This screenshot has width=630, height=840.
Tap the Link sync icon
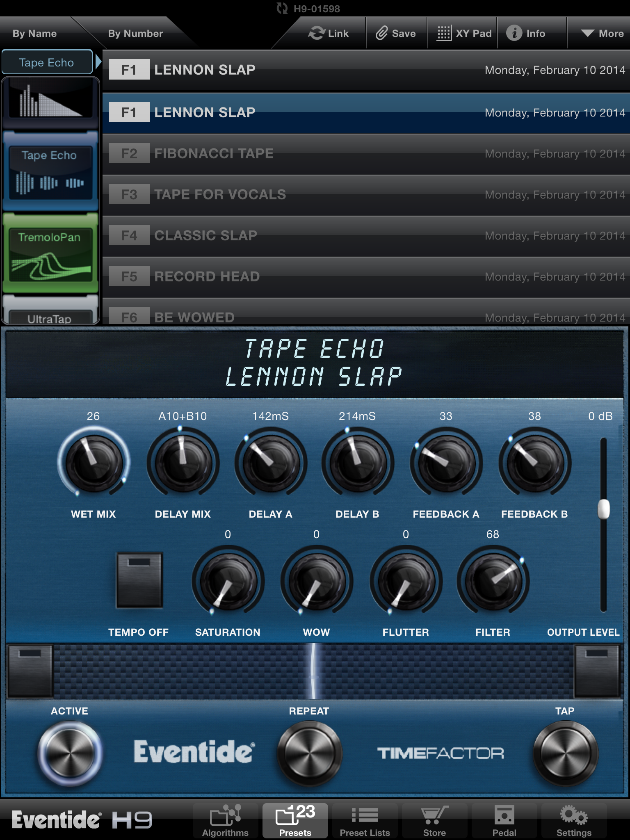[x=317, y=33]
